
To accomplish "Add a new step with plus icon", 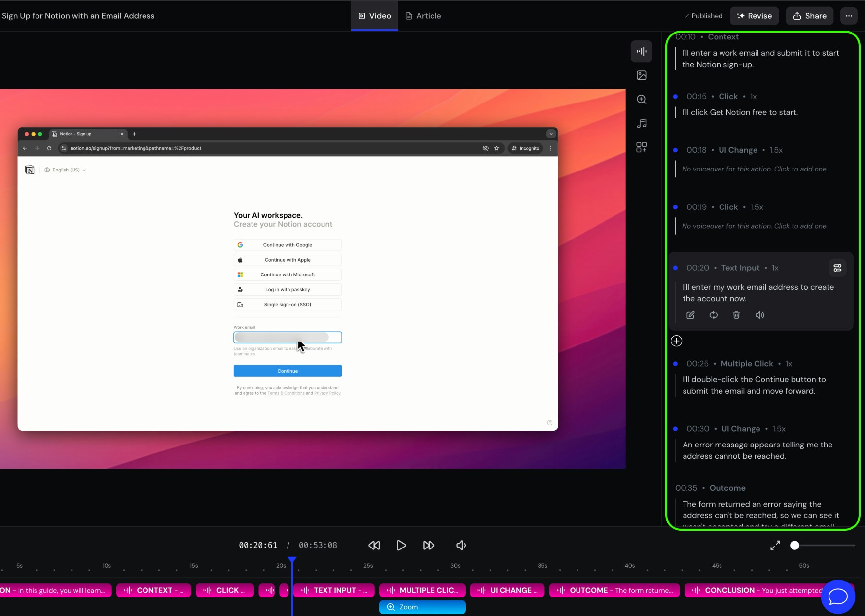I will 677,341.
